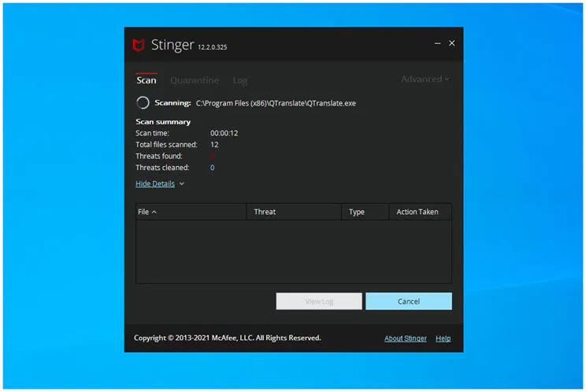586x392 pixels.
Task: Click the Threats cleaned value 0
Action: coord(213,168)
